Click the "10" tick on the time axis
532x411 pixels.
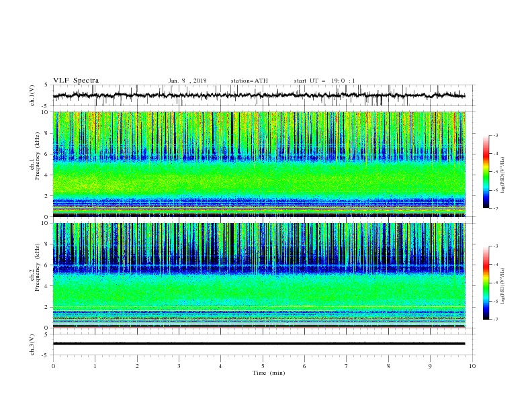tap(472, 366)
